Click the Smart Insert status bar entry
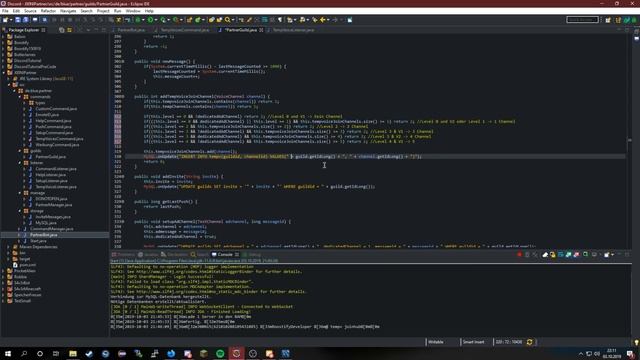Viewport: 640px width, 360px height. click(473, 342)
